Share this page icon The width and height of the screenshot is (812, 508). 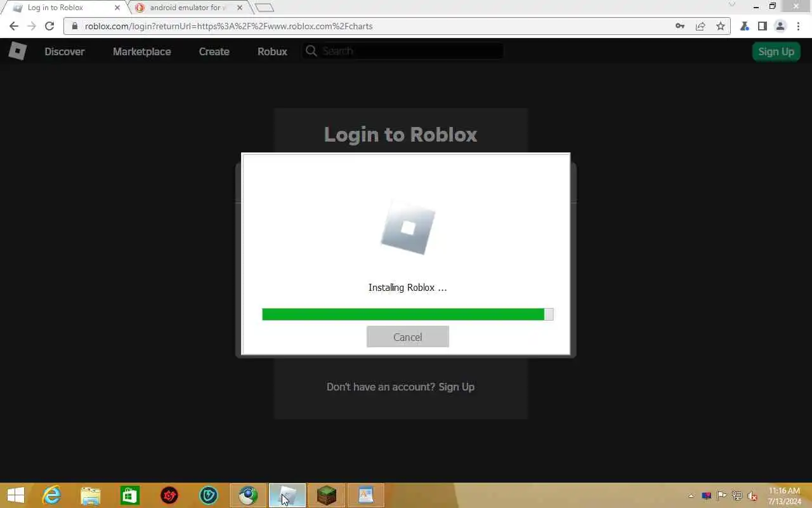[x=700, y=26]
